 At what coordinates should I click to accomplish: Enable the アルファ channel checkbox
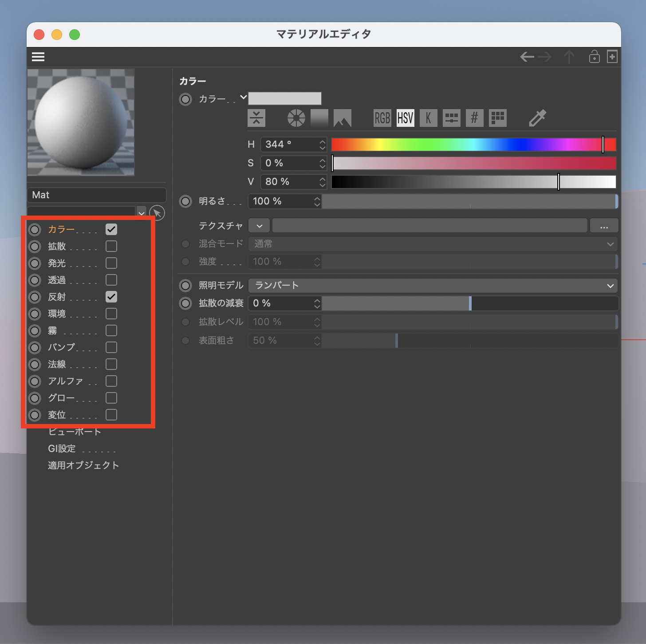pos(111,381)
